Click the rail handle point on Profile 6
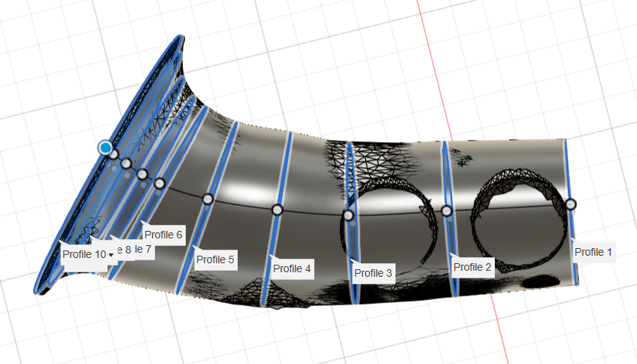Screen dimensions: 637x364 [x=159, y=184]
